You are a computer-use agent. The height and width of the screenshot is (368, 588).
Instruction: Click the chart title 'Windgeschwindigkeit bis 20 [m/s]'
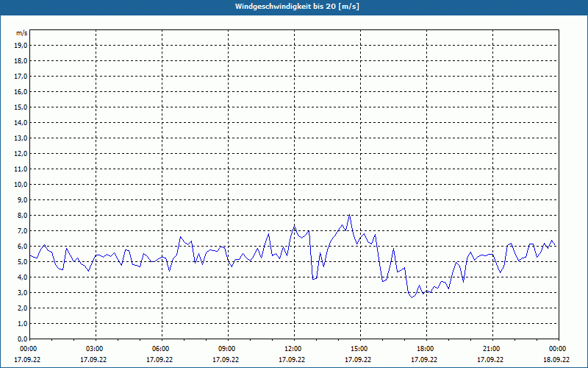click(297, 7)
